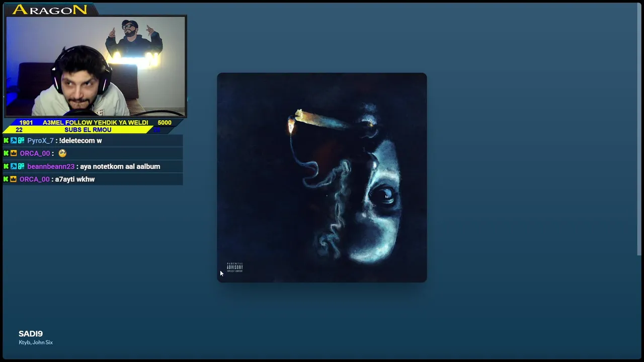Click the username PyroX_7 in chat
644x362 pixels.
[x=40, y=141]
